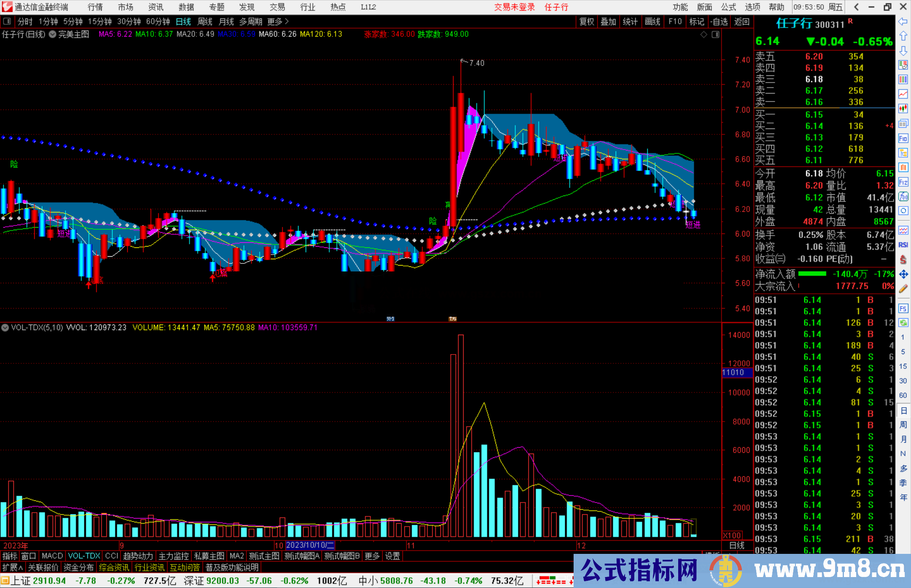
Task: Toggle the 周 weekly period in right sidebar
Action: point(903,424)
